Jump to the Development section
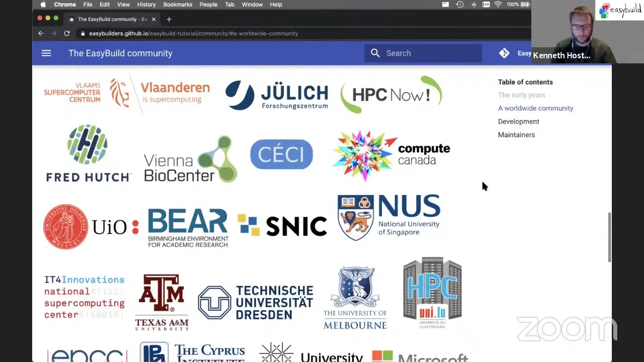The image size is (644, 362). tap(518, 122)
